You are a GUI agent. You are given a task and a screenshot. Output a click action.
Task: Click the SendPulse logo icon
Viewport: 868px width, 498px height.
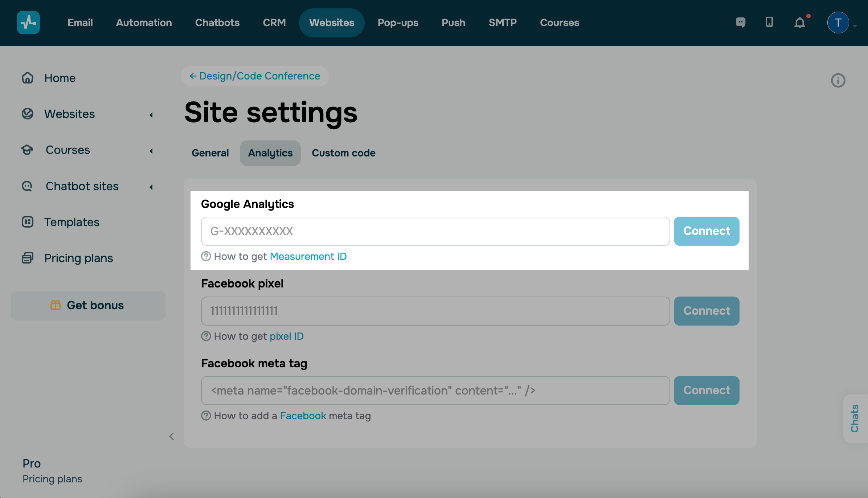28,23
